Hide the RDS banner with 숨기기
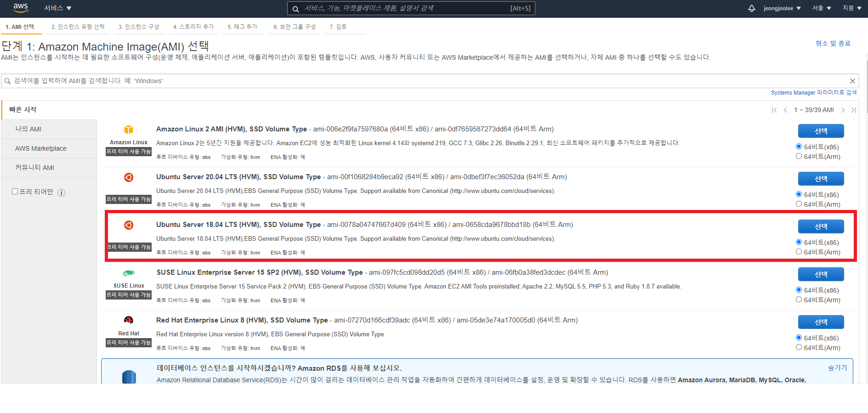Viewport: 868px width, 413px height. click(x=837, y=368)
